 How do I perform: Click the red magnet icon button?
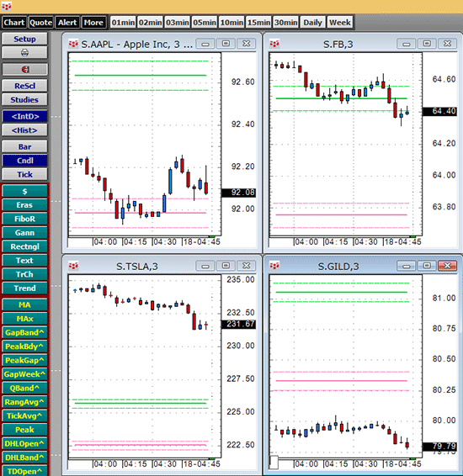[24, 69]
